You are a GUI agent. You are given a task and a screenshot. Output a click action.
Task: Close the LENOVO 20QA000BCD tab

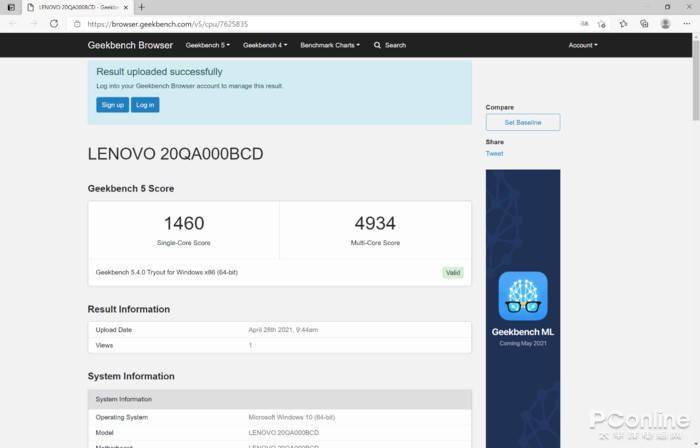point(126,8)
